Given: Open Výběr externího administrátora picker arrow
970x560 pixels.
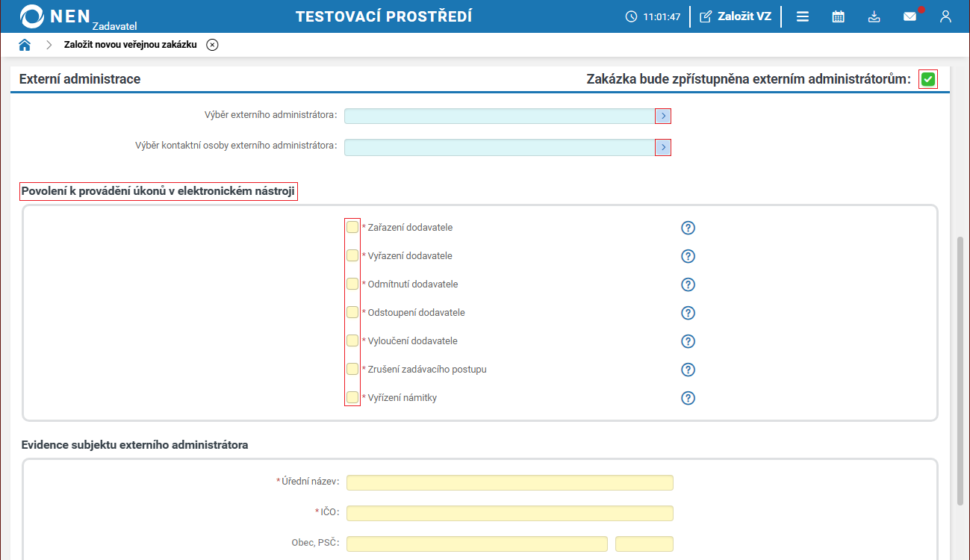Looking at the screenshot, I should coord(663,116).
